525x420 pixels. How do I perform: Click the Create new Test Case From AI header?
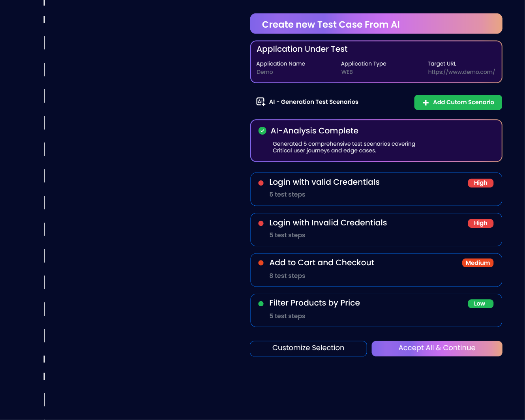pyautogui.click(x=376, y=24)
